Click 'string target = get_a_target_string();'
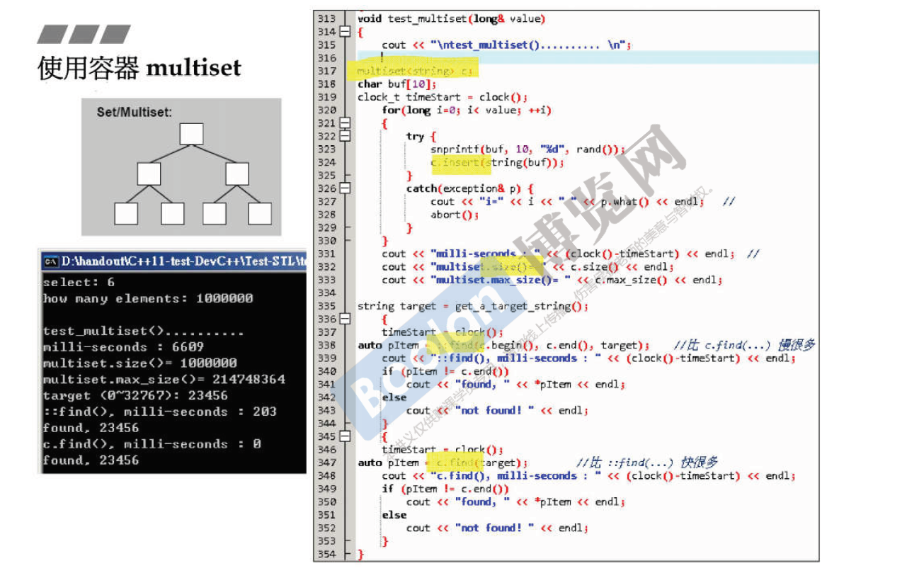Image resolution: width=924 pixels, height=578 pixels. coord(473,306)
